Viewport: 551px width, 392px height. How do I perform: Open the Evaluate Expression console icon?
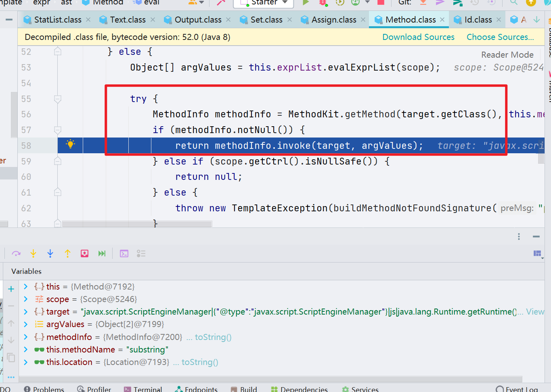(124, 253)
